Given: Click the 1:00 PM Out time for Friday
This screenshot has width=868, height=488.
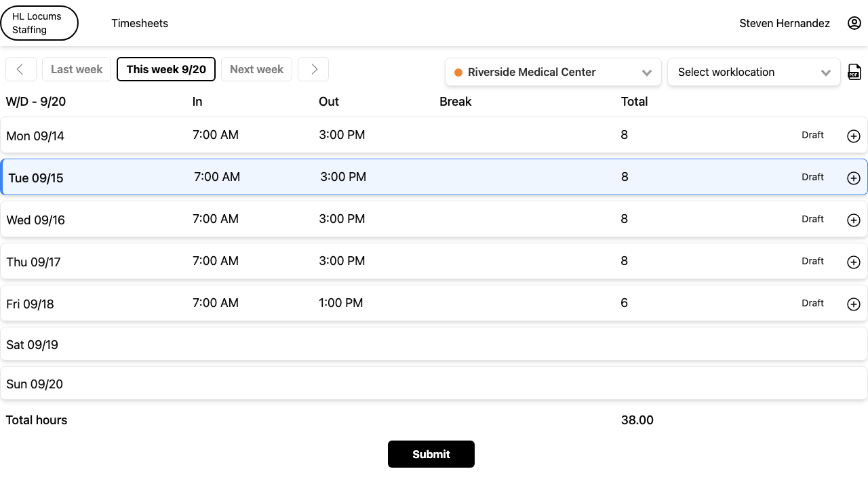Looking at the screenshot, I should tap(341, 303).
